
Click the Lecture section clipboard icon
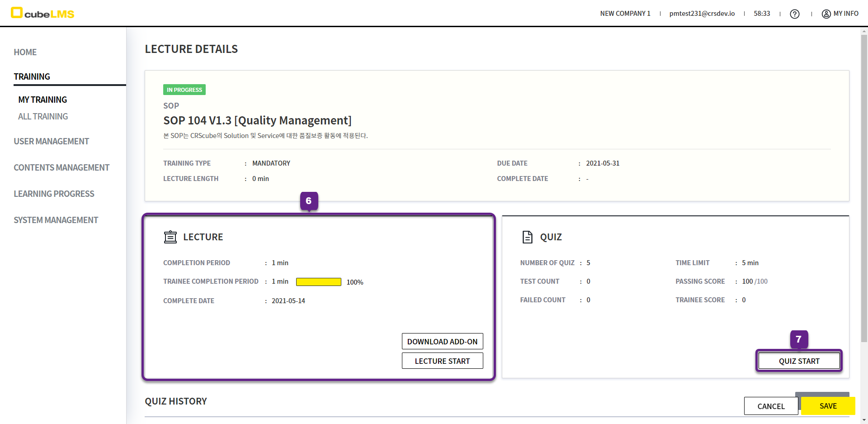click(x=170, y=237)
